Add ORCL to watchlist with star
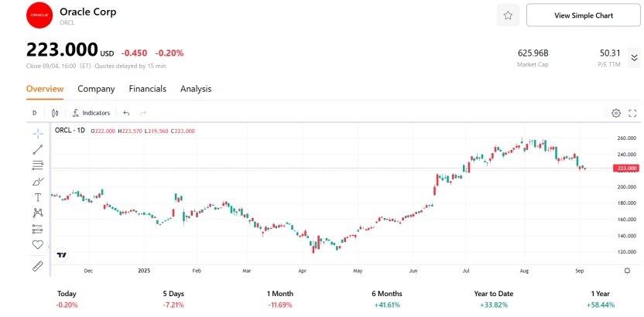 click(508, 15)
